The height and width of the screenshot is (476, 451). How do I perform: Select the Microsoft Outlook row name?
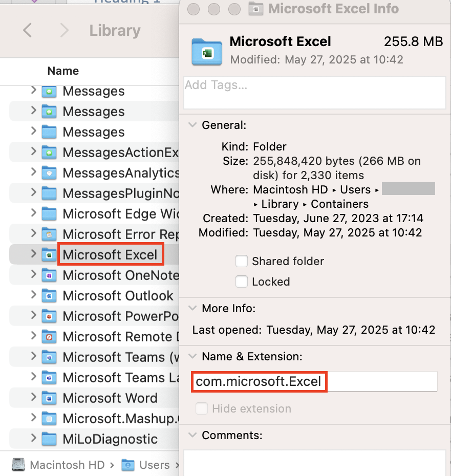[118, 296]
